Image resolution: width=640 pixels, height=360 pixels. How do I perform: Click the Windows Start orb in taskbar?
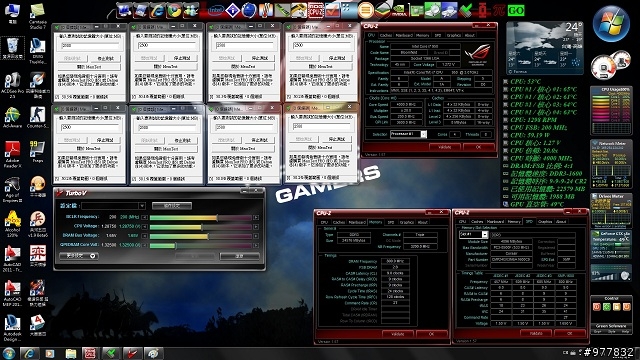(9, 353)
